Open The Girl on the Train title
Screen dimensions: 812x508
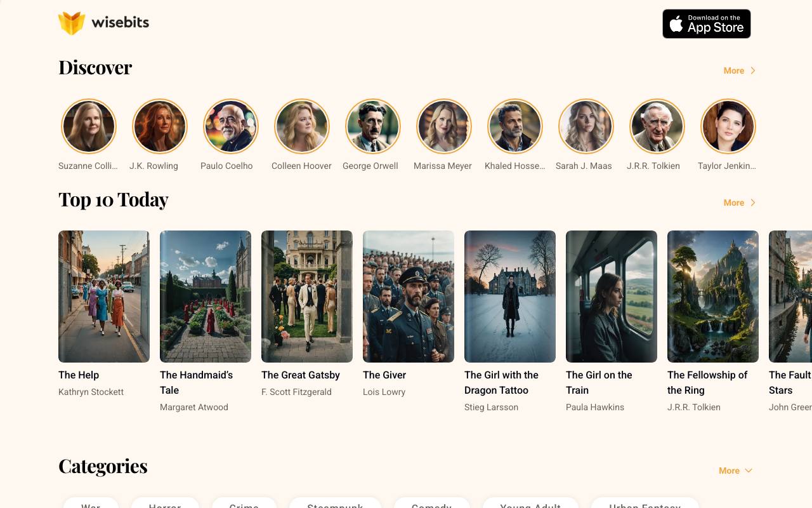599,383
